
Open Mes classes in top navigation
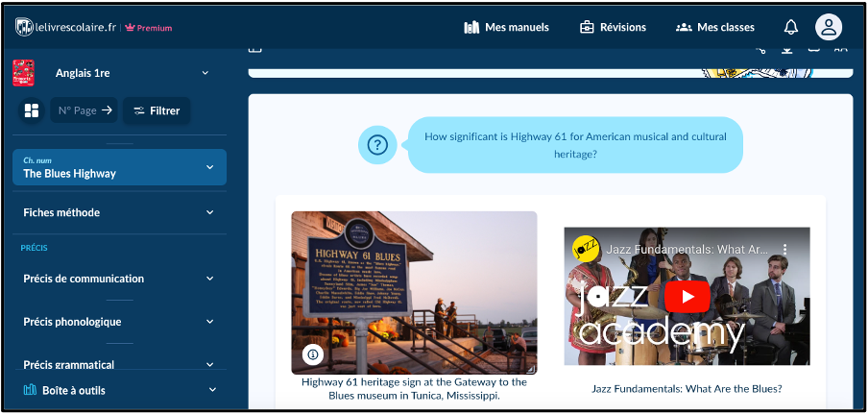[x=715, y=27]
